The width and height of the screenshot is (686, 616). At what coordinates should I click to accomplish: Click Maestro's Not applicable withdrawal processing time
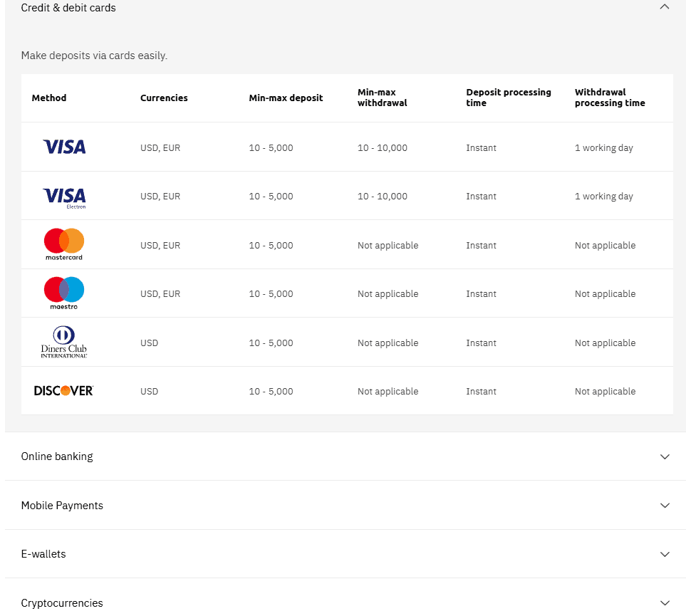click(x=605, y=294)
